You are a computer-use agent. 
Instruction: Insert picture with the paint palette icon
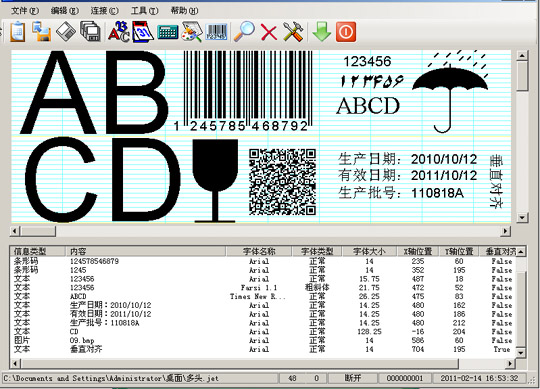[x=192, y=32]
